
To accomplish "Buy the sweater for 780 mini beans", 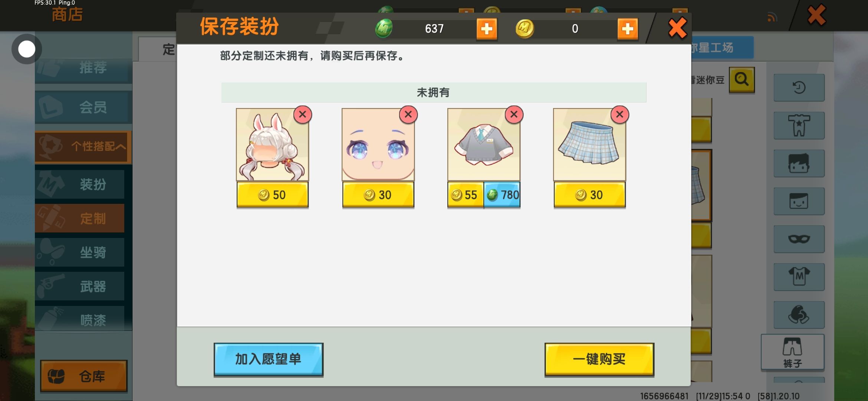I will coord(502,195).
